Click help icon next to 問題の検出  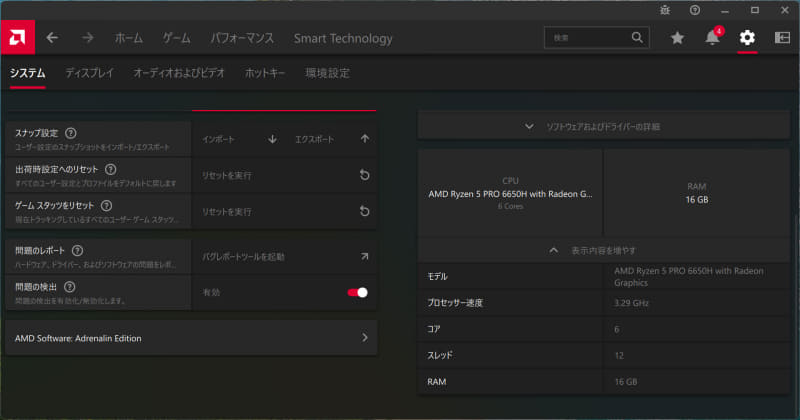[x=69, y=287]
